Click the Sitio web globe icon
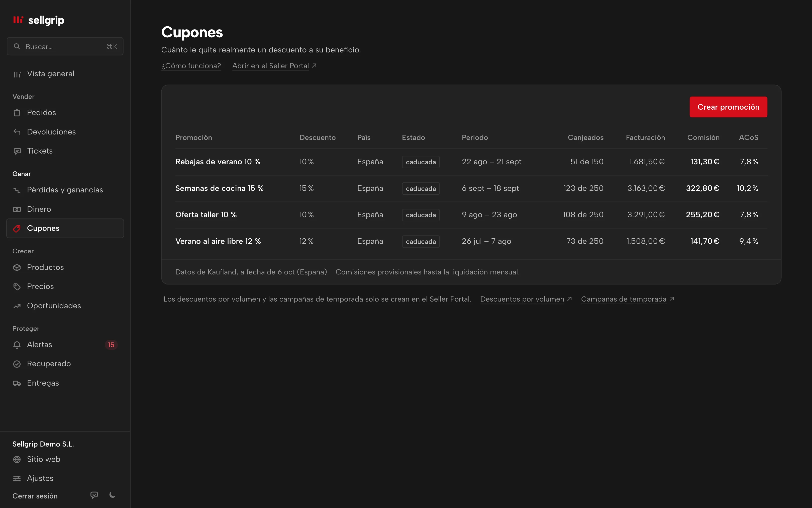This screenshot has width=812, height=508. coord(17,459)
